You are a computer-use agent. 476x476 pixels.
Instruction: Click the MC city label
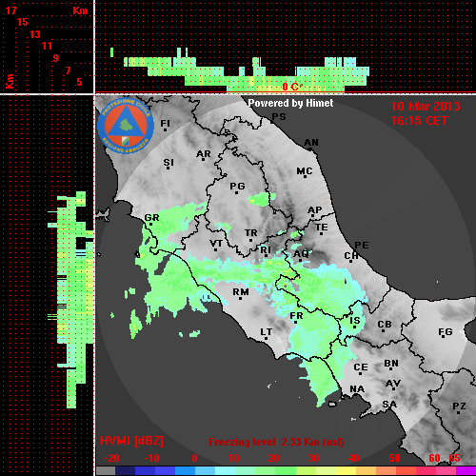click(x=305, y=171)
